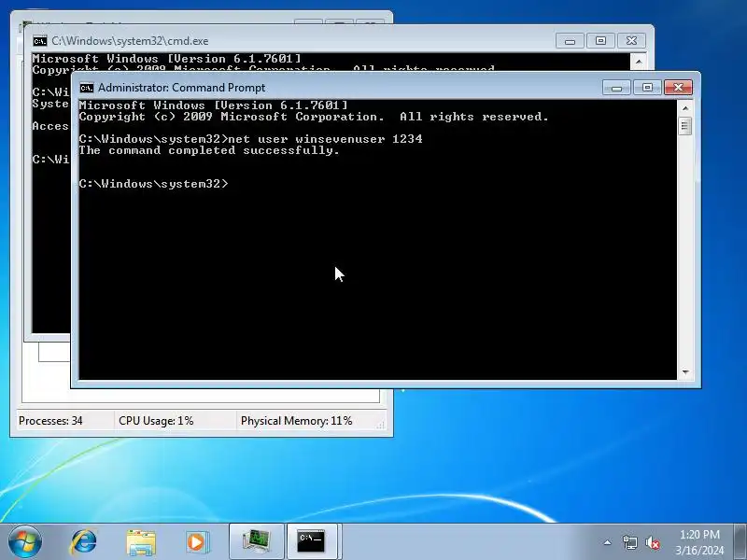The width and height of the screenshot is (747, 560).
Task: Click the C:\Windows\system32\cmd.exe title text
Action: coord(130,41)
